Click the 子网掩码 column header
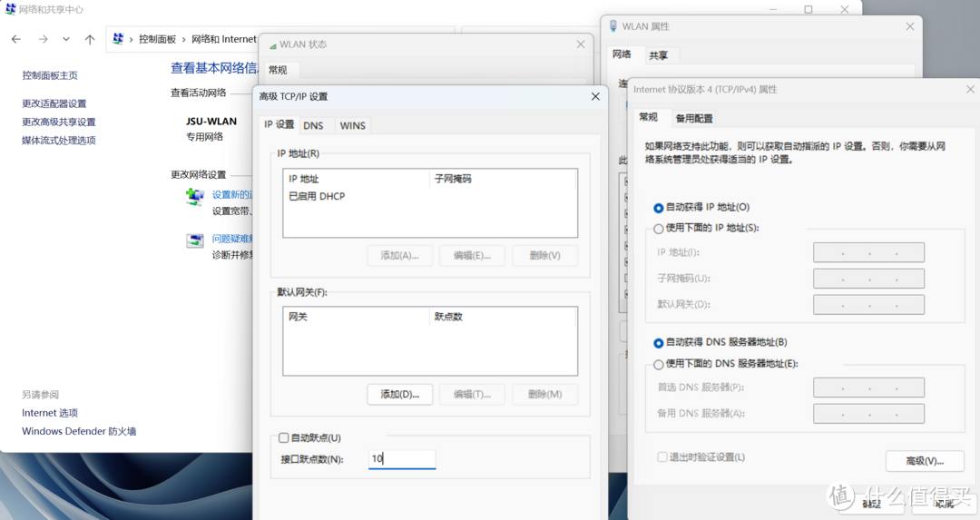The image size is (980, 520). tap(453, 179)
